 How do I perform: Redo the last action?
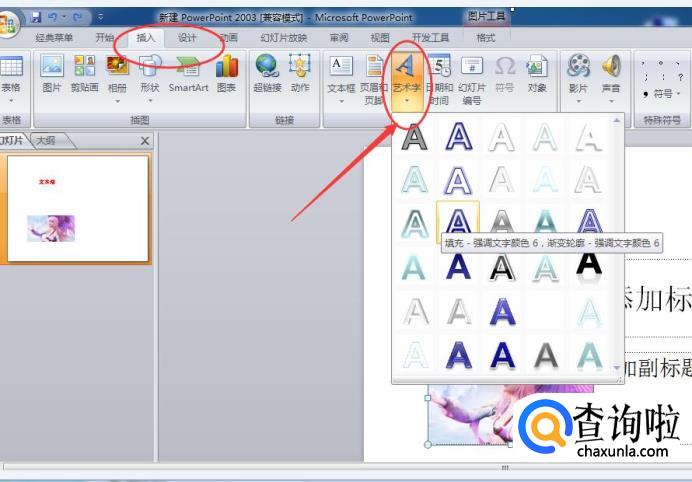tap(77, 18)
